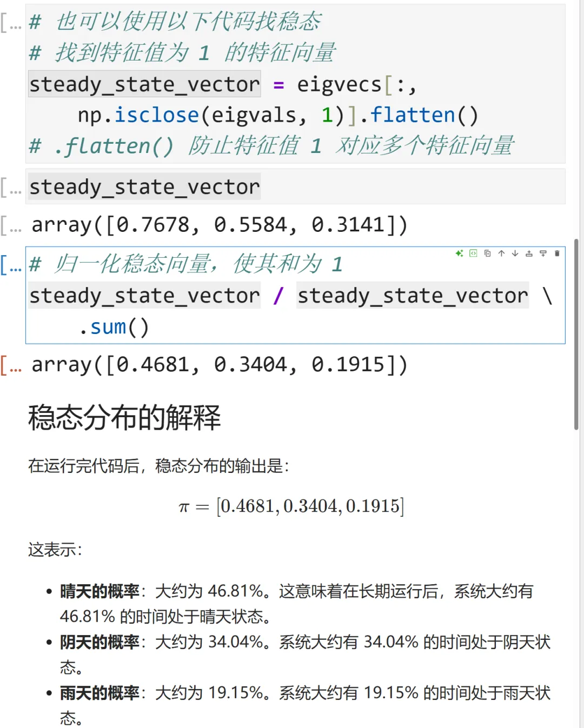The width and height of the screenshot is (584, 728).
Task: Insert a cell above
Action: 529,253
